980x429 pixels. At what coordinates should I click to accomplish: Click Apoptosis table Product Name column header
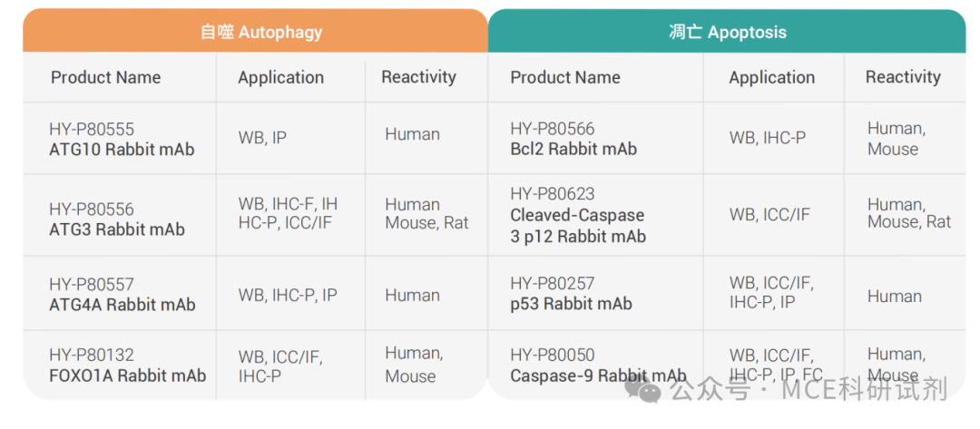[x=565, y=77]
